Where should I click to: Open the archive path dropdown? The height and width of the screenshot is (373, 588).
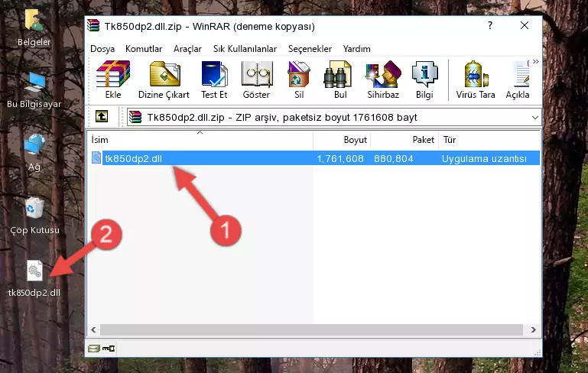coord(535,118)
